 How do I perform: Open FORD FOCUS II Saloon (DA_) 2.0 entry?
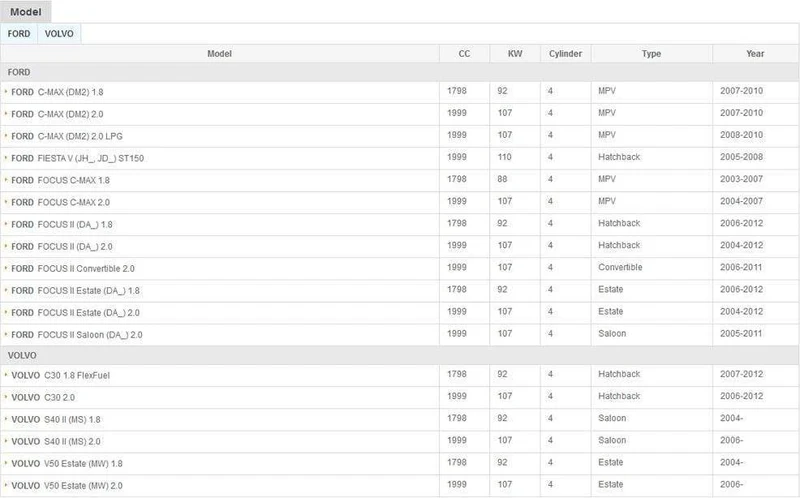[77, 335]
